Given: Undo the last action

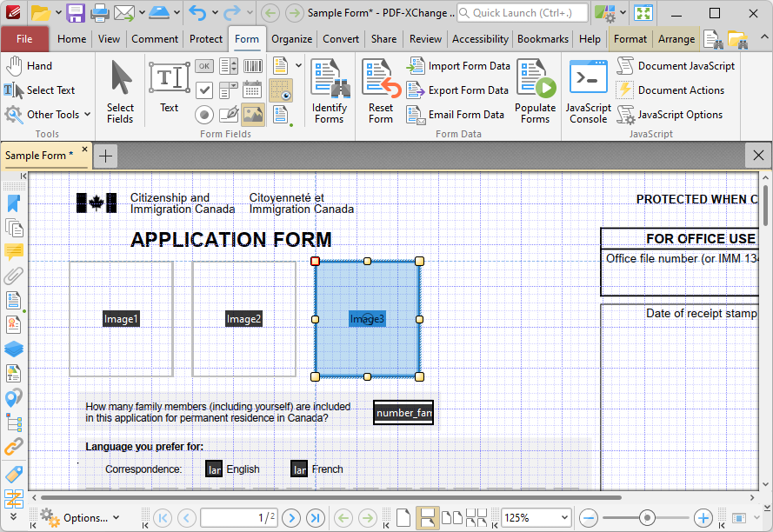Looking at the screenshot, I should [x=197, y=13].
